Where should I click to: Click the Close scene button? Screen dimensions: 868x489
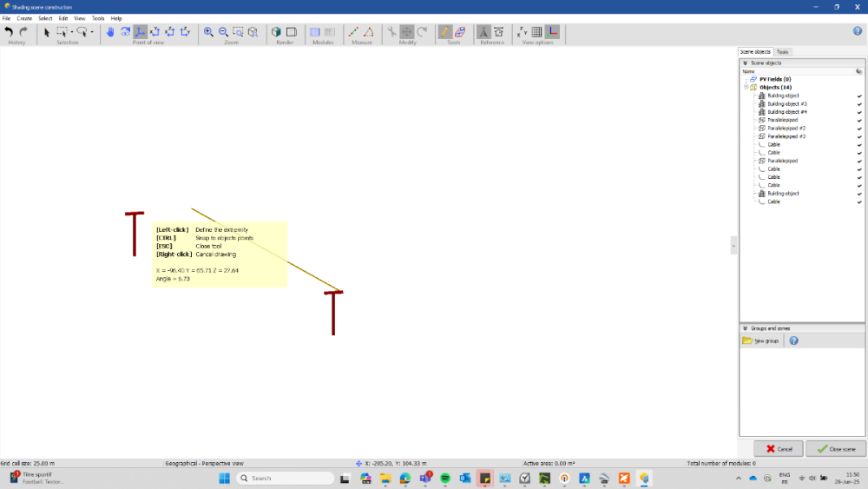836,449
